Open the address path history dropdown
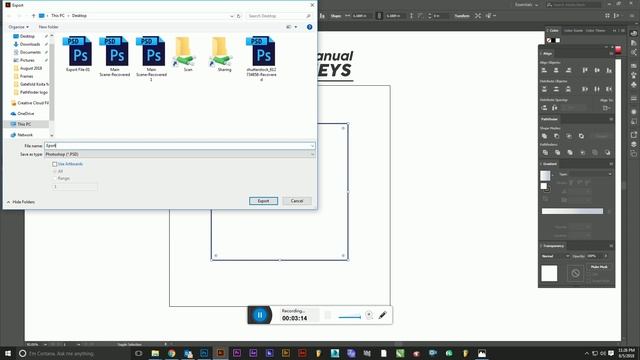This screenshot has width=640, height=360. pyautogui.click(x=231, y=16)
